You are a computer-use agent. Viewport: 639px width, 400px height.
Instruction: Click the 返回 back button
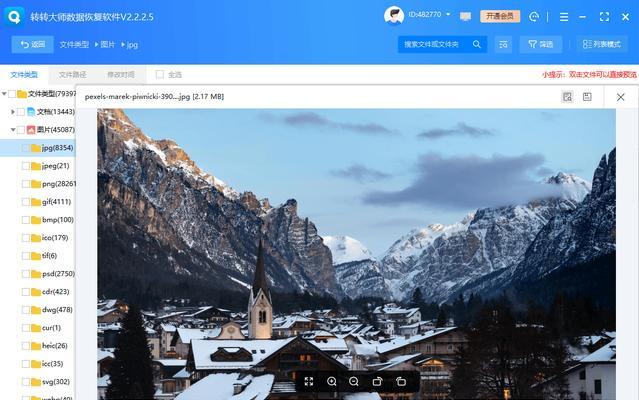pyautogui.click(x=33, y=44)
